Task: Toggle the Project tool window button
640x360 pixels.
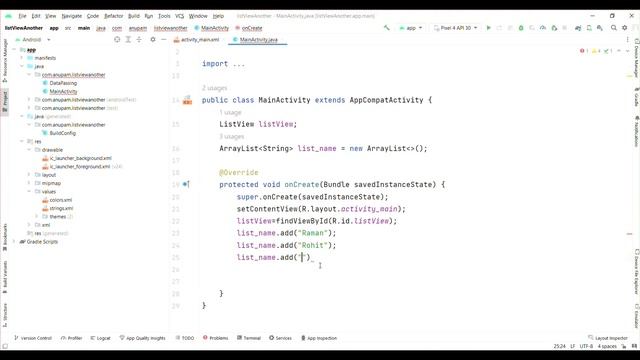Action: pos(5,101)
